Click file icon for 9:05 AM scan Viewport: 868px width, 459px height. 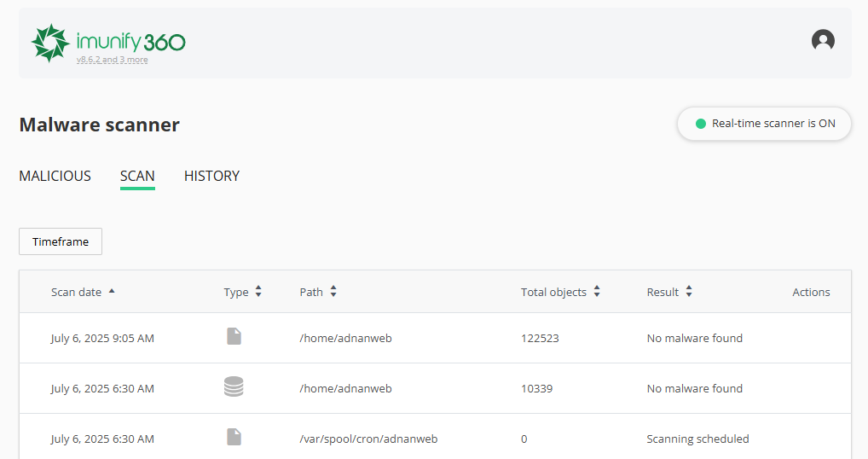click(x=234, y=337)
